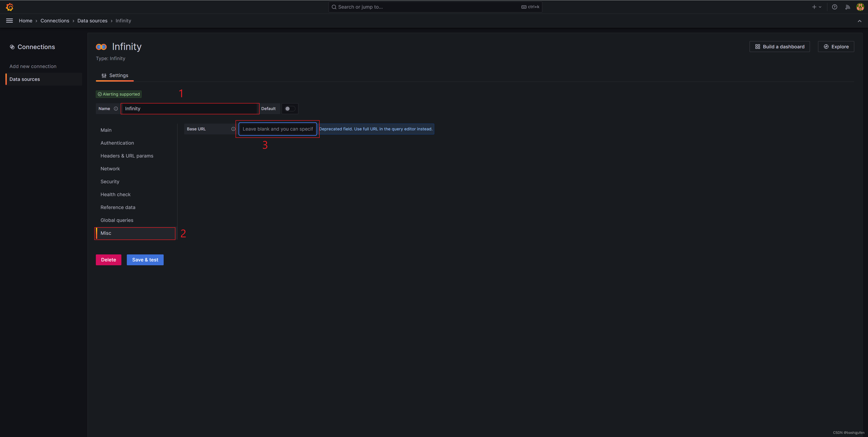The image size is (868, 437).
Task: Click the Deprecated field notice text
Action: 376,129
